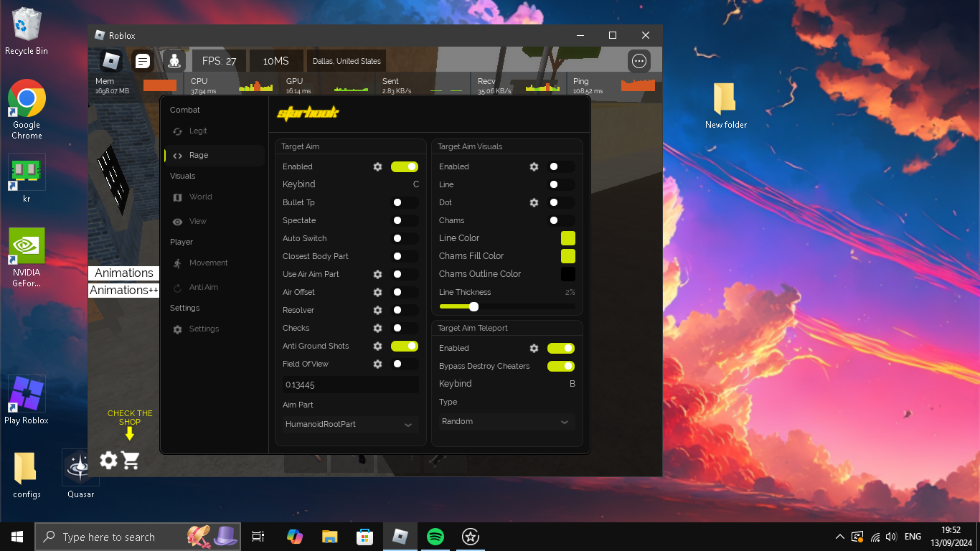Open the shop cart icon in game
980x551 pixels.
tap(131, 460)
